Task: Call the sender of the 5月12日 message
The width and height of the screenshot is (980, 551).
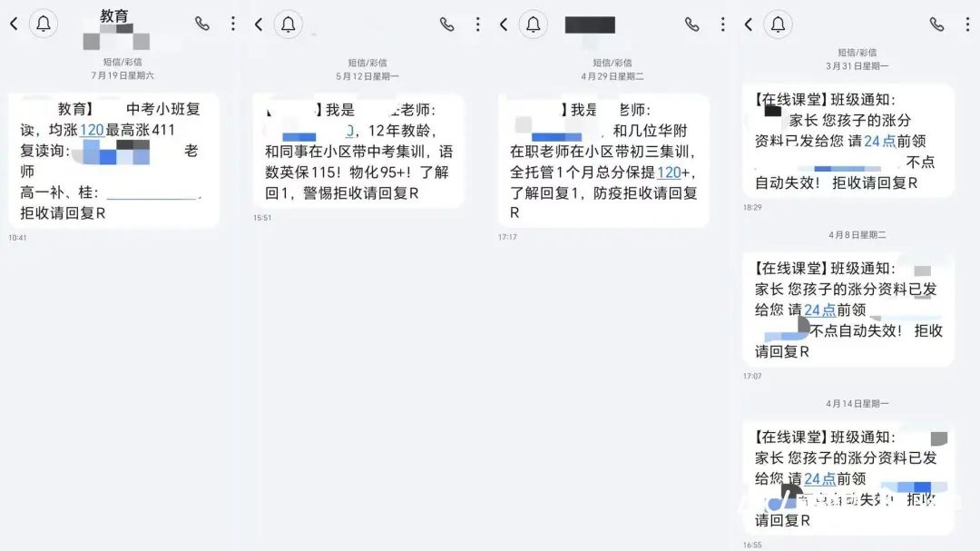Action: point(446,25)
